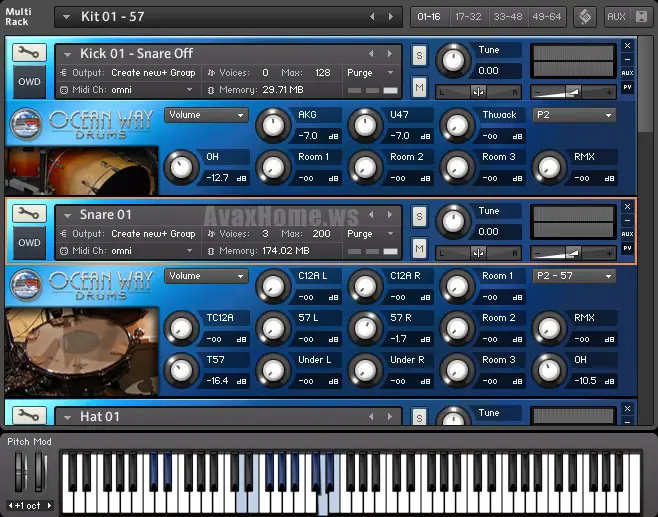This screenshot has height=517, width=658.
Task: Solo the Hat 01 instrument
Action: coord(419,417)
